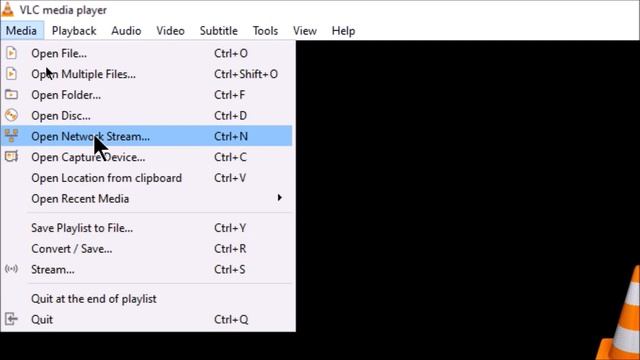Expand the Open Recent Media submenu arrow
Image resolution: width=640 pixels, height=360 pixels.
coord(280,198)
